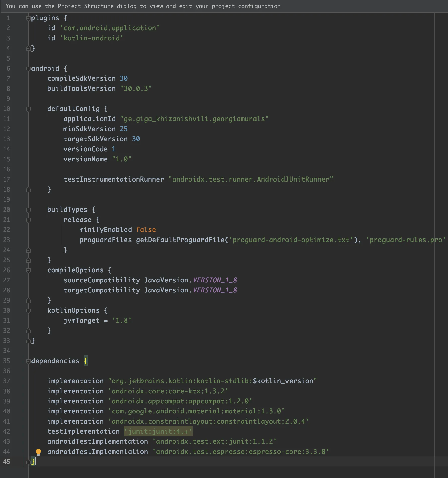This screenshot has width=448, height=478.
Task: Click the appcompat:1.2.0 dependency string
Action: [x=180, y=401]
